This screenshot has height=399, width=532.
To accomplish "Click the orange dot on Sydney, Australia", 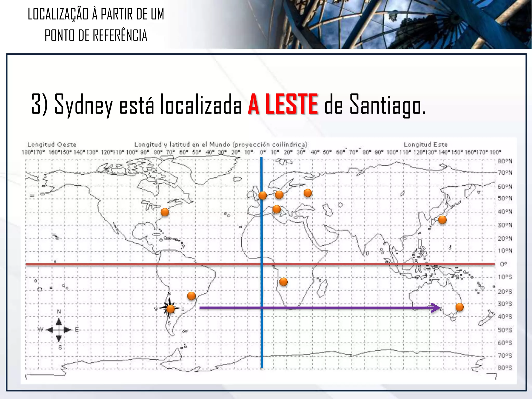I will point(460,307).
